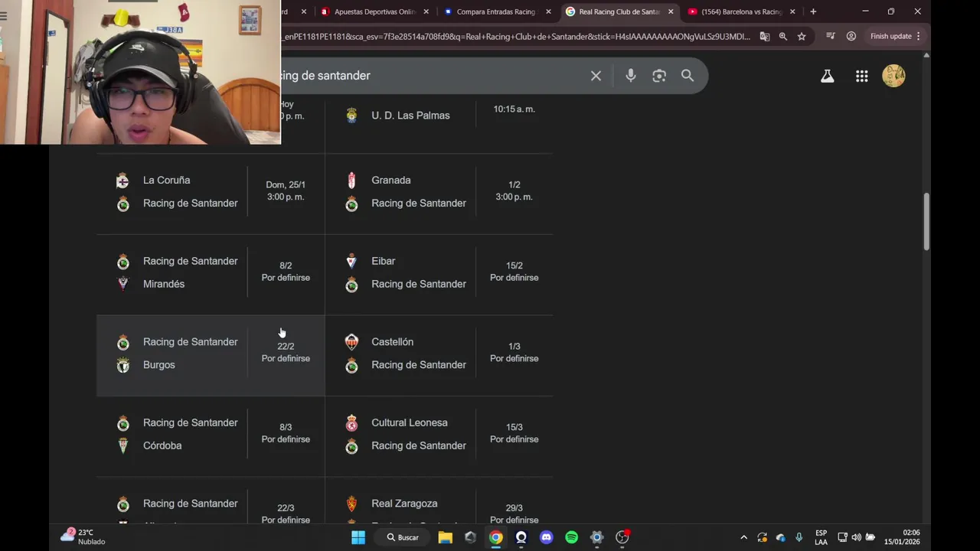Click the Windows Buscar search box
Screen dimensions: 980x551
click(403, 537)
